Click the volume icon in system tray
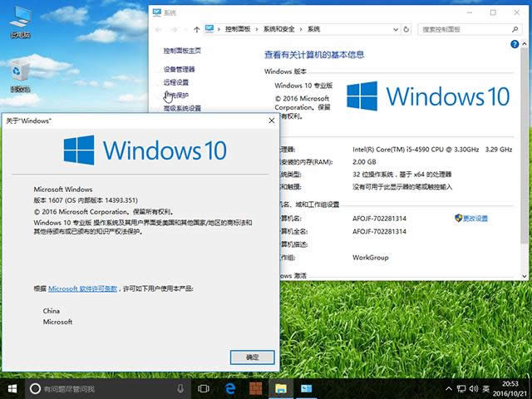The height and width of the screenshot is (399, 532). (471, 388)
